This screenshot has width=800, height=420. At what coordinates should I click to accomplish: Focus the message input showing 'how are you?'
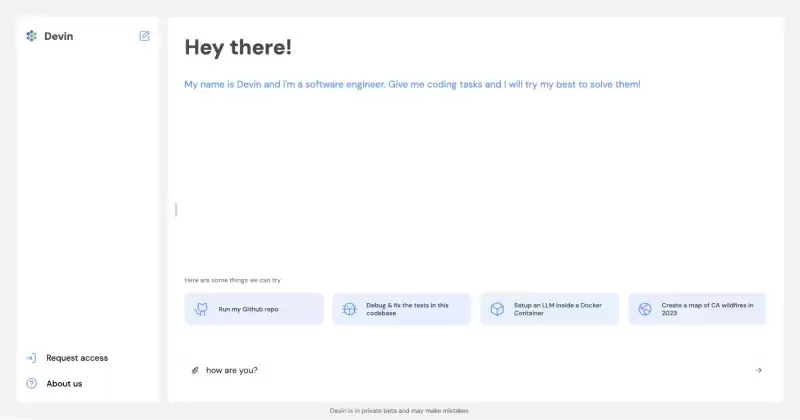[x=477, y=370]
